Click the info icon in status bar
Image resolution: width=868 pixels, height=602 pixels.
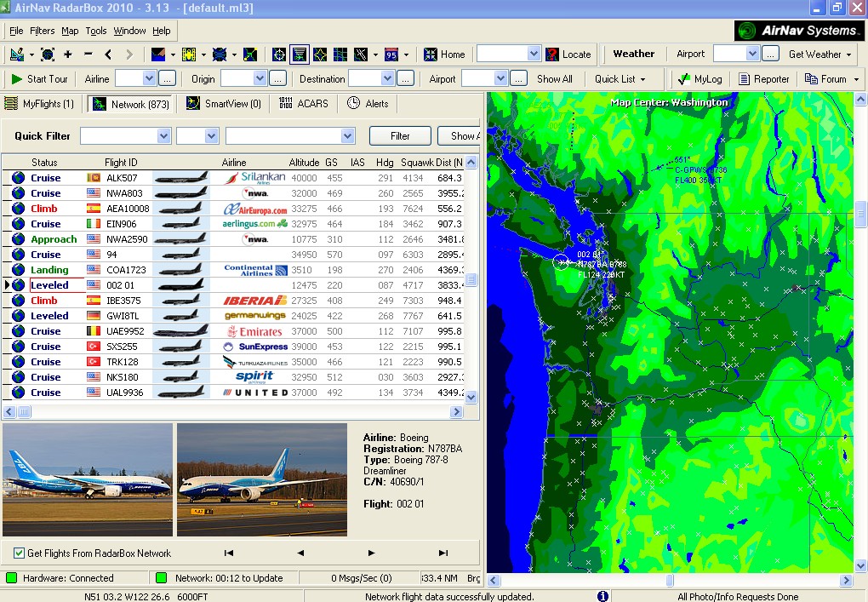pos(602,596)
